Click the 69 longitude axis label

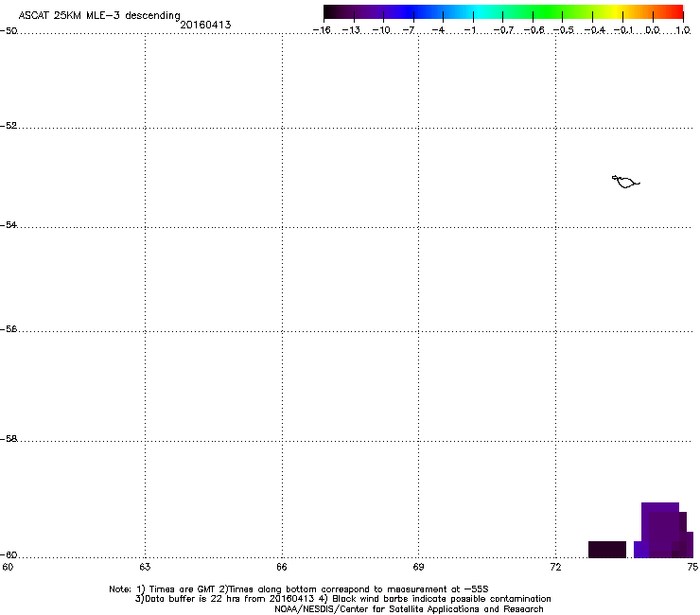[x=418, y=567]
